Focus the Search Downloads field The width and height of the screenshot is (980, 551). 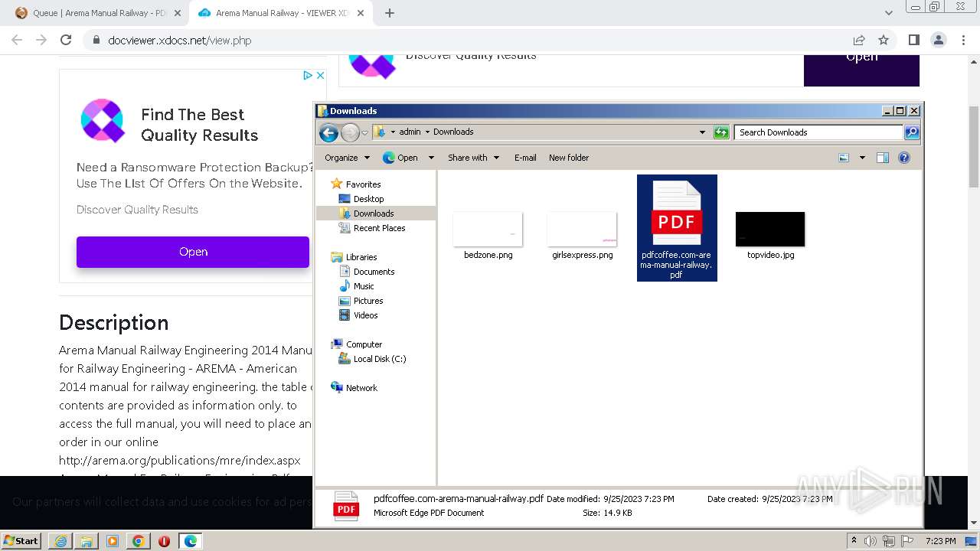tap(818, 132)
